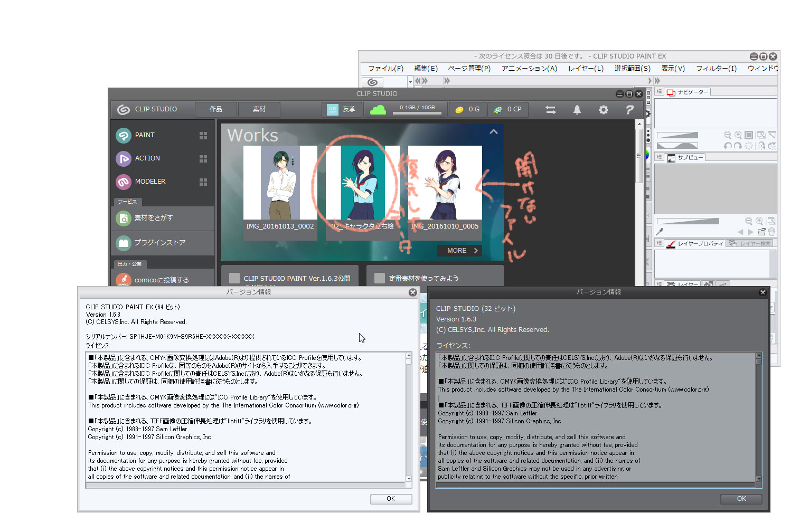The width and height of the screenshot is (800, 532).
Task: Open the サブビュー palette menu icon
Action: tap(659, 157)
